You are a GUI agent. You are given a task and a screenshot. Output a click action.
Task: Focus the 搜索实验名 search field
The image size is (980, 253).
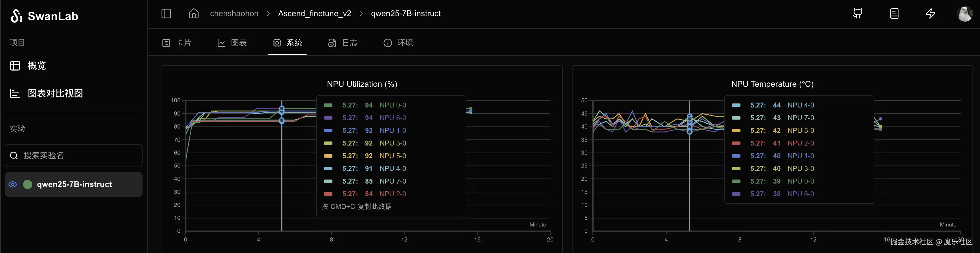(73, 155)
